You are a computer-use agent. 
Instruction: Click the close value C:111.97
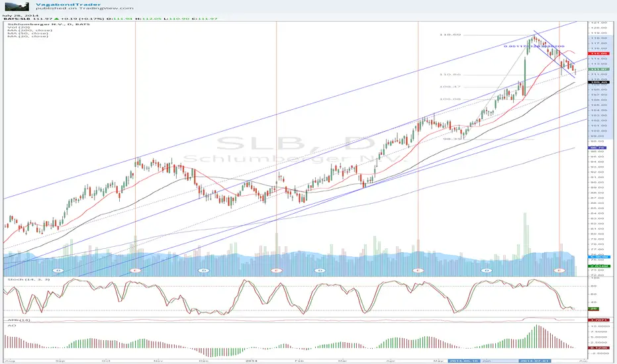[x=205, y=19]
